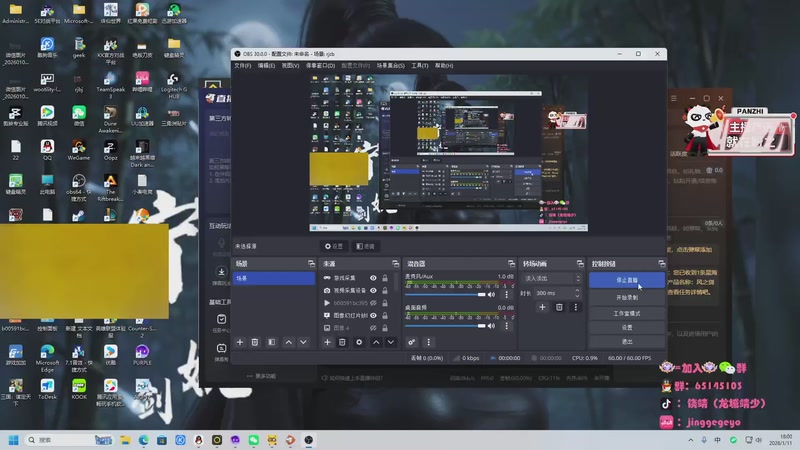Click 设置 button in controls panel
800x450 pixels.
pyautogui.click(x=627, y=328)
